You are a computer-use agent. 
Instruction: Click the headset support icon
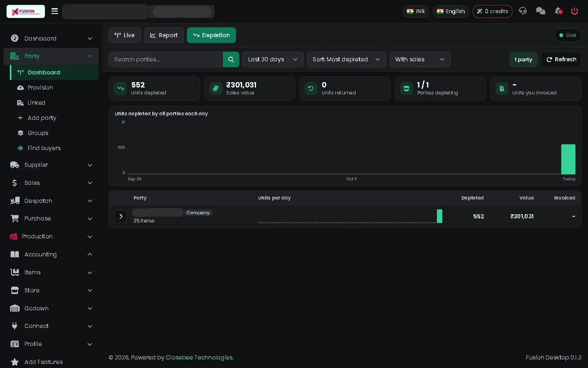point(523,11)
